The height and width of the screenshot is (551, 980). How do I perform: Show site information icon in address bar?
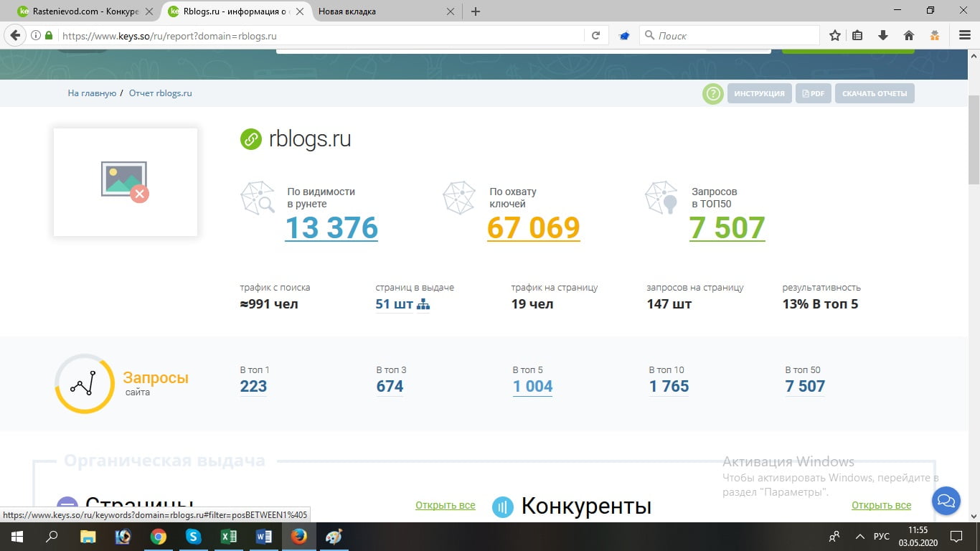[36, 35]
